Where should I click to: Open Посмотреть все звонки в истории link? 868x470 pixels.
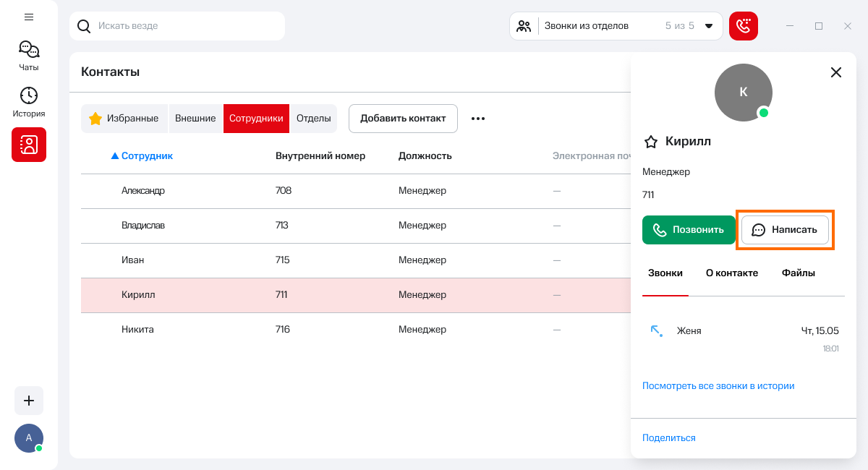click(718, 386)
